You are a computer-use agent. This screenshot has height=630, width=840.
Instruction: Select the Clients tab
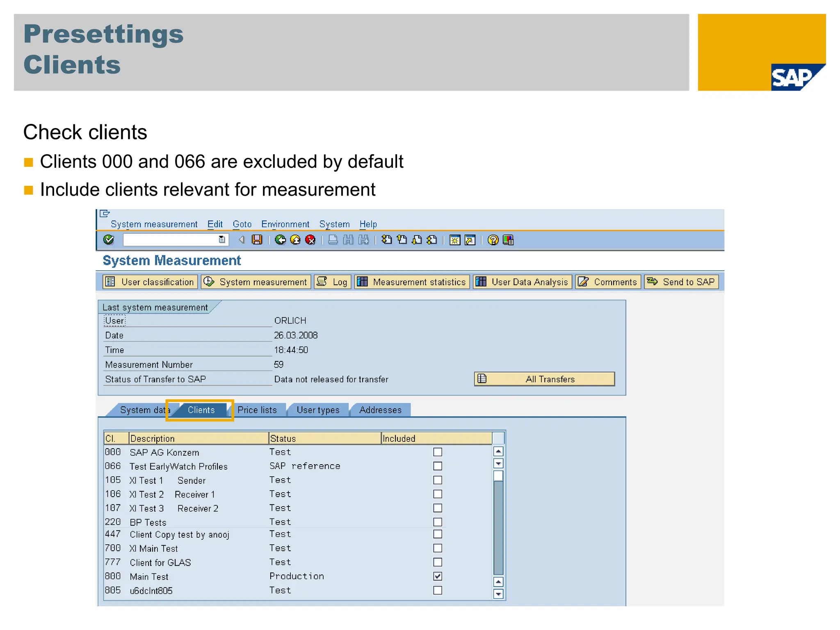(201, 410)
